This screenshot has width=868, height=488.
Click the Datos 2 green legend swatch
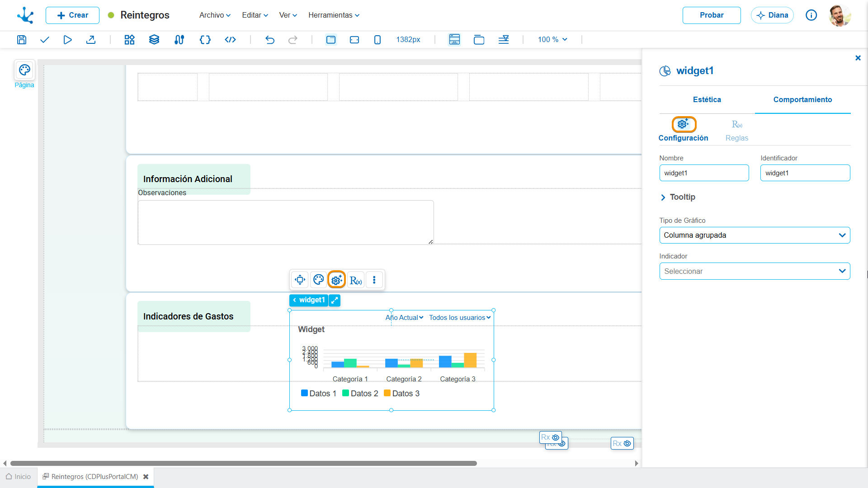click(346, 394)
